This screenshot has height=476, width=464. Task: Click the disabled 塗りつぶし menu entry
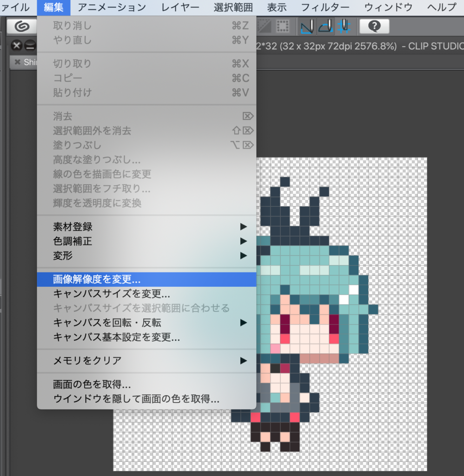coord(146,145)
